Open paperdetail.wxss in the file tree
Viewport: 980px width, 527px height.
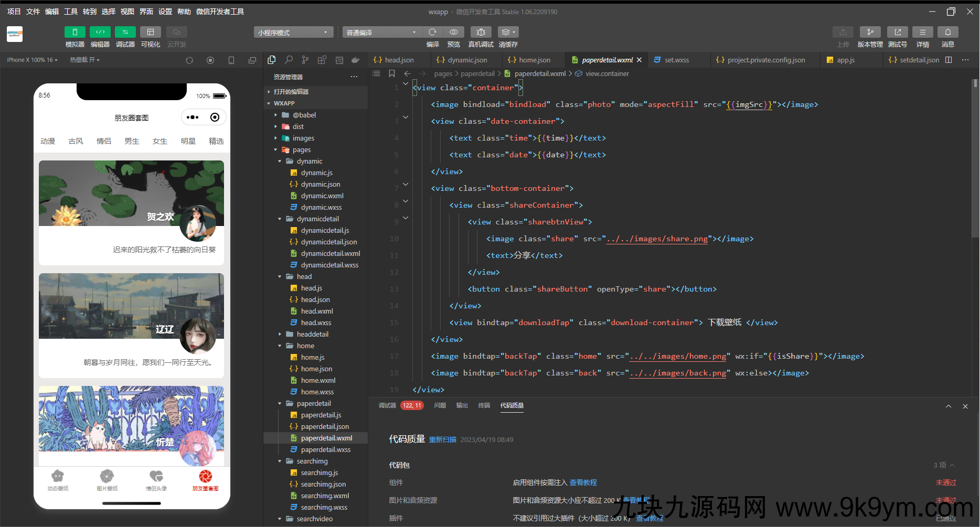[x=325, y=449]
